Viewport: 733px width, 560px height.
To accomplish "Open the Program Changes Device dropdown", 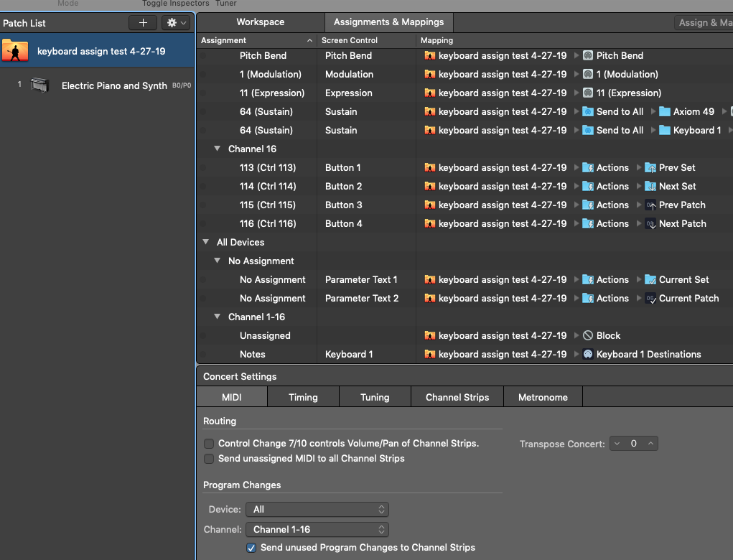I will [317, 510].
